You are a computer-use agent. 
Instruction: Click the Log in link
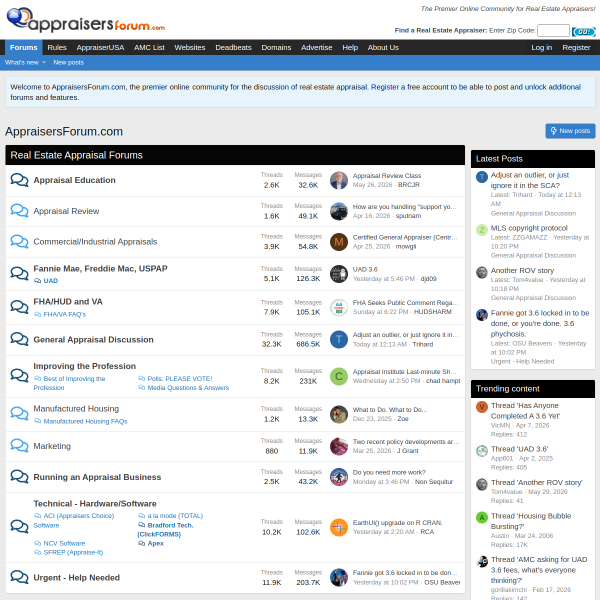(x=541, y=47)
